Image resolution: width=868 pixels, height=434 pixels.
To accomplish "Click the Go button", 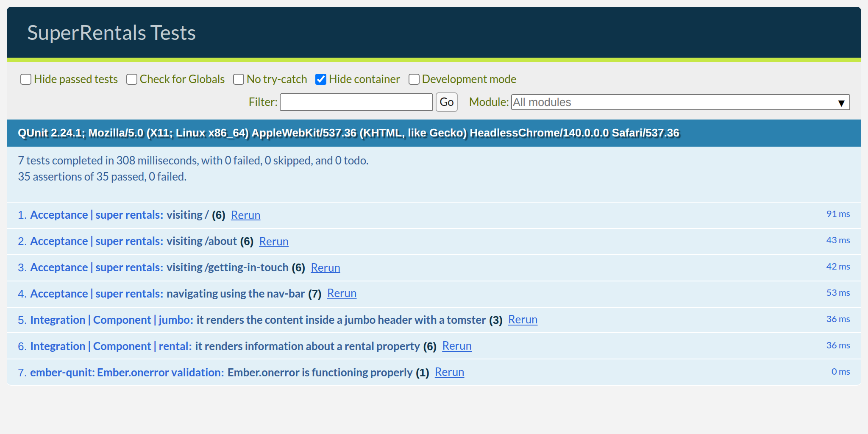I will [x=446, y=102].
